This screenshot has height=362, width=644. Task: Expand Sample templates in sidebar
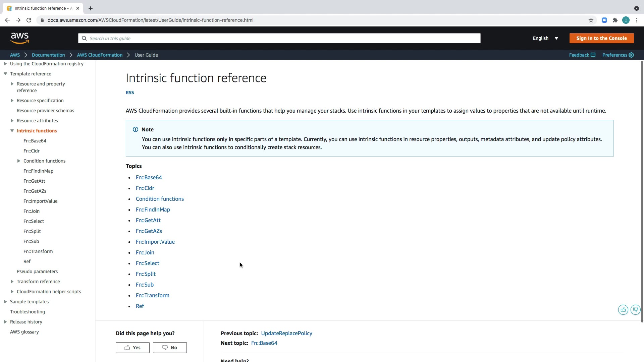point(5,302)
